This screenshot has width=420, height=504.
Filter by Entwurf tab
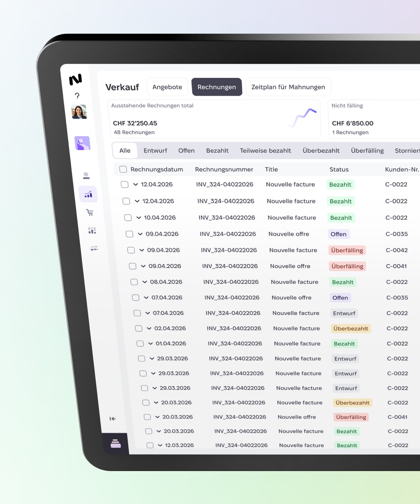click(x=155, y=150)
